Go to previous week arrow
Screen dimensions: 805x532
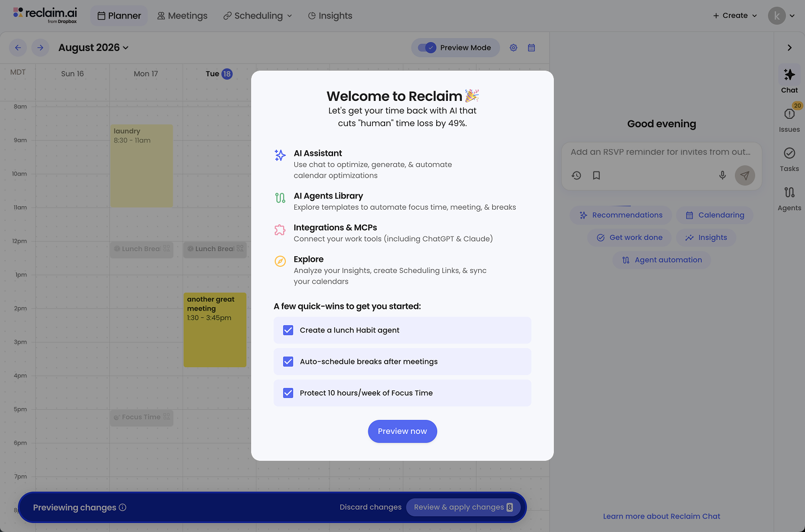18,48
